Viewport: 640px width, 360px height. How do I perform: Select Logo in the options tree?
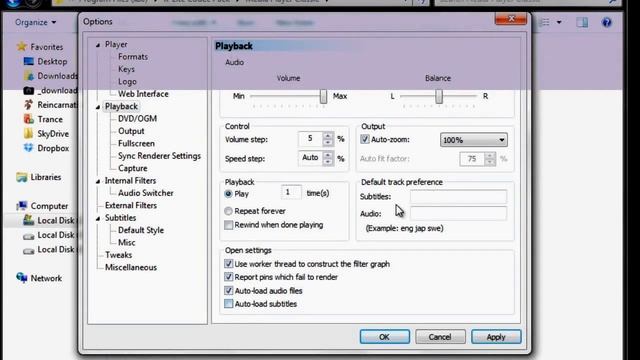127,82
